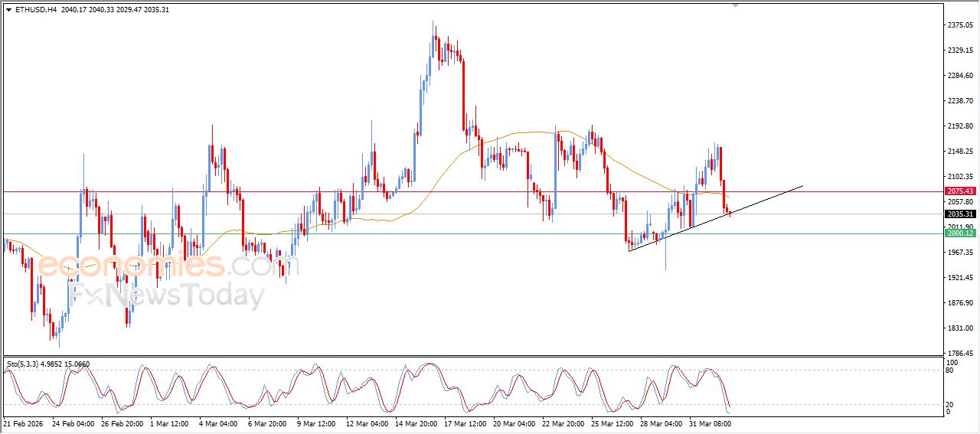Click the stochastic 20 level label

950,403
